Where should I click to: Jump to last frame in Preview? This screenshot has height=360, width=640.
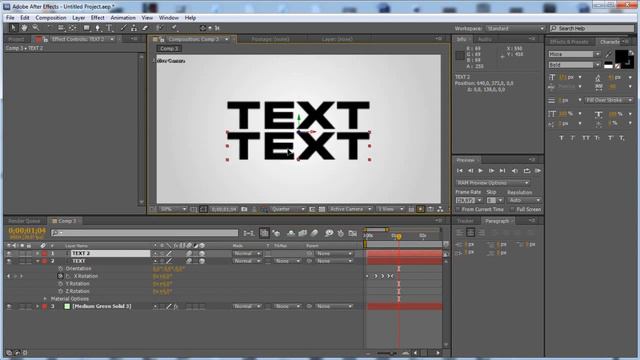[x=502, y=171]
